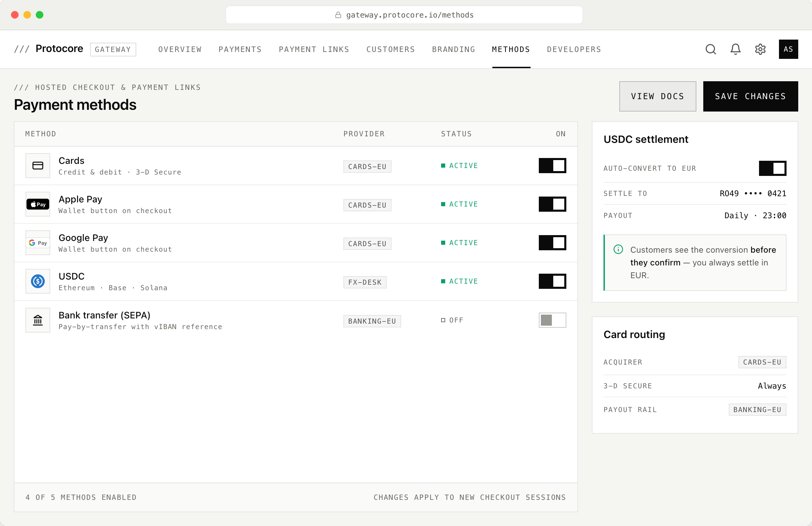Screen dimensions: 812x526
Task: Open settings gear icon
Action: 760,49
